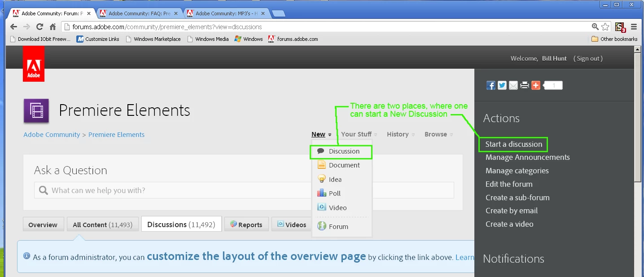Select Forum from the New menu
Screen dimensions: 644x277
[341, 227]
